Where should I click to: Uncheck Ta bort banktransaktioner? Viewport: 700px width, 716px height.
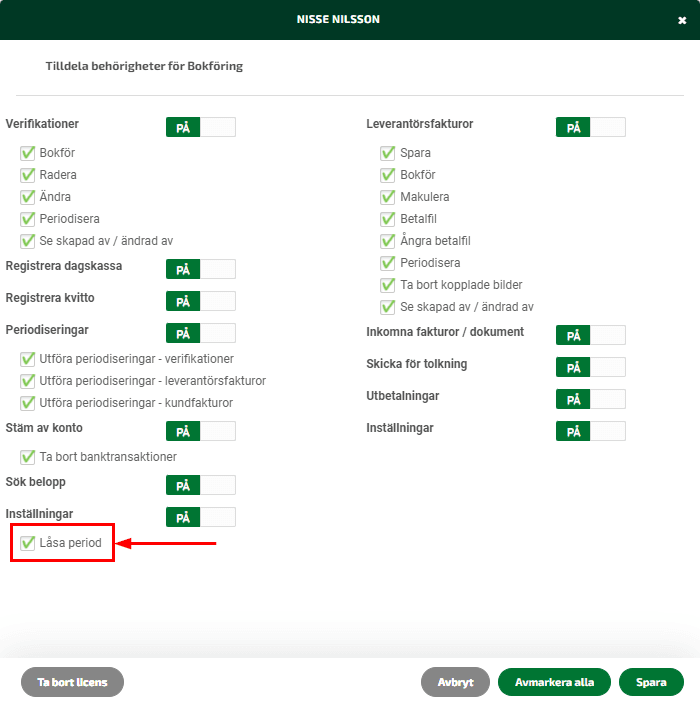27,457
